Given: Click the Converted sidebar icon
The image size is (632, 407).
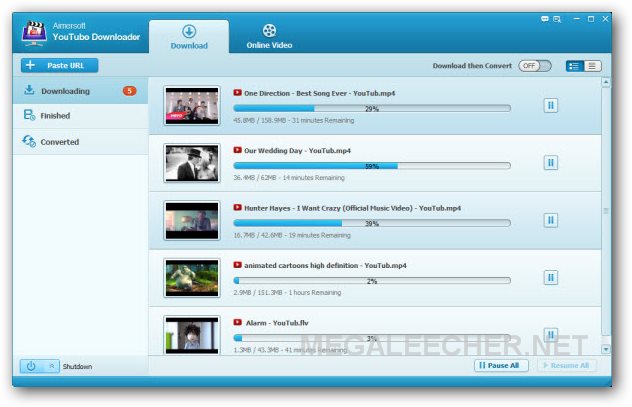Looking at the screenshot, I should pos(29,141).
